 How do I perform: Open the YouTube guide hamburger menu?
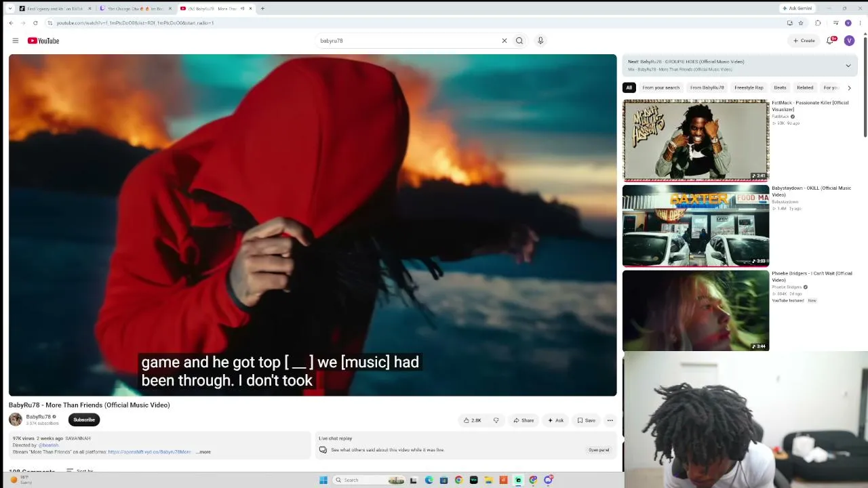click(x=15, y=41)
